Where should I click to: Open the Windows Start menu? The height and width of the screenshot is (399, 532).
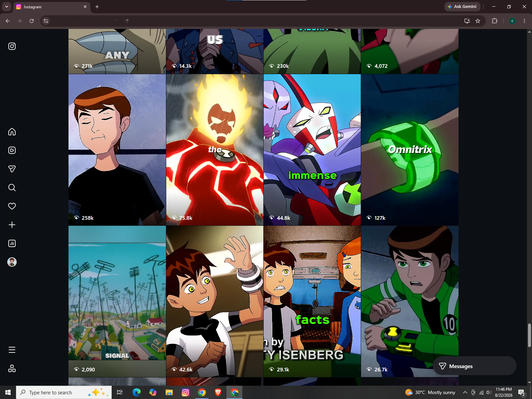[x=8, y=392]
